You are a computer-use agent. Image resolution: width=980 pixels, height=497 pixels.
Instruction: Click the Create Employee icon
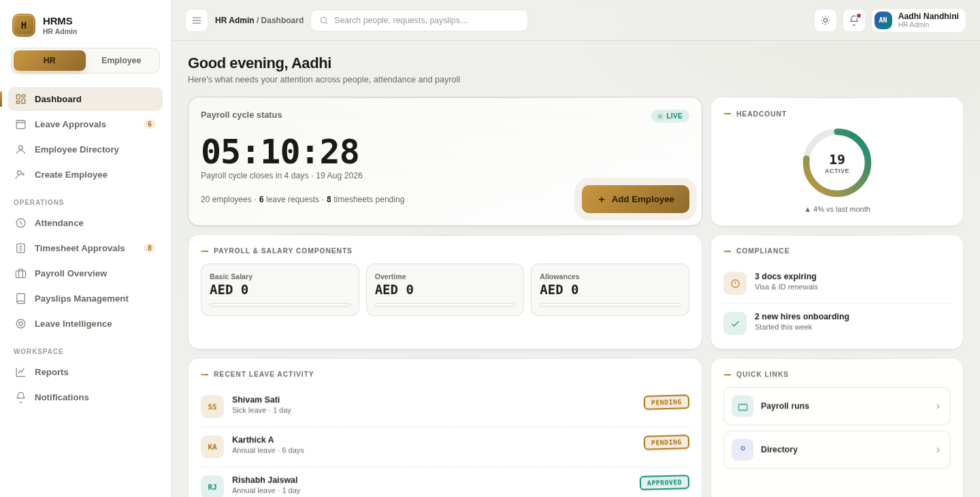pos(20,174)
